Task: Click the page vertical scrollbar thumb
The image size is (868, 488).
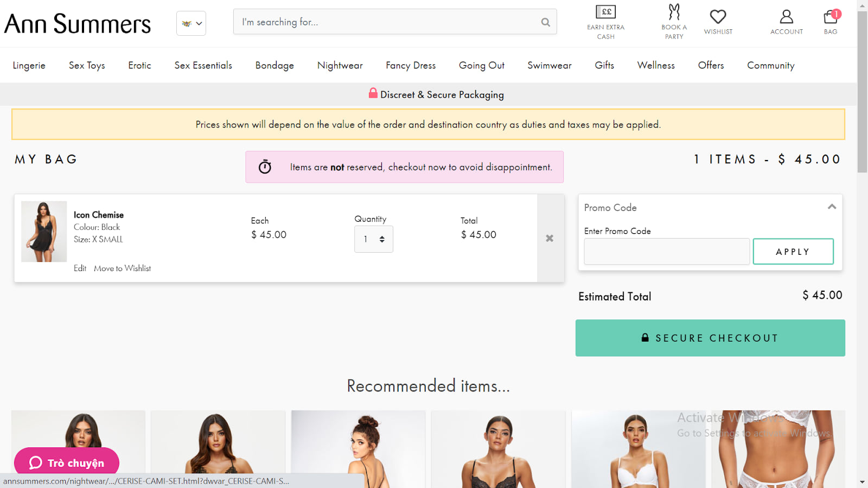Action: [863, 92]
